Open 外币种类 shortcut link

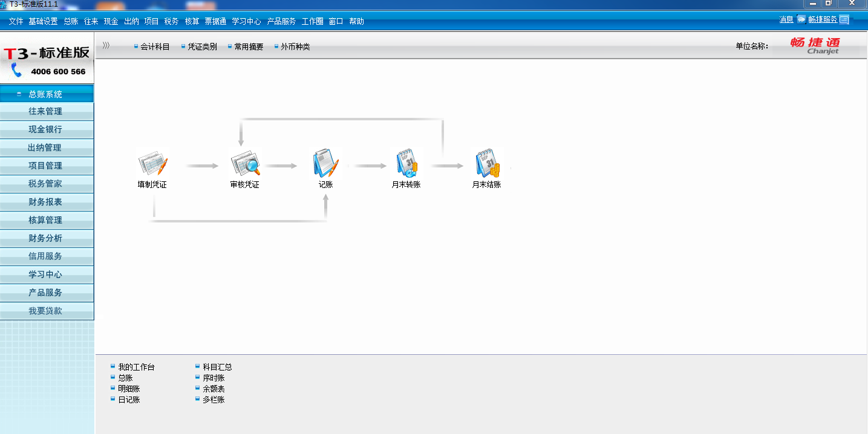tap(295, 47)
